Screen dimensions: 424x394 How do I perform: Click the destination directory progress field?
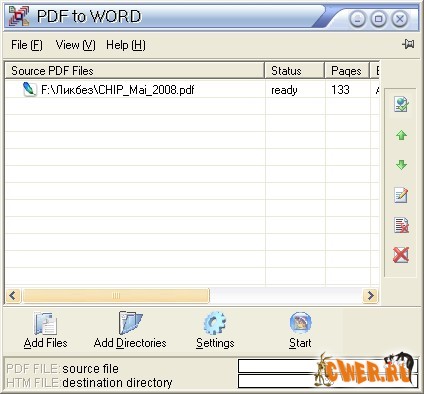click(328, 381)
